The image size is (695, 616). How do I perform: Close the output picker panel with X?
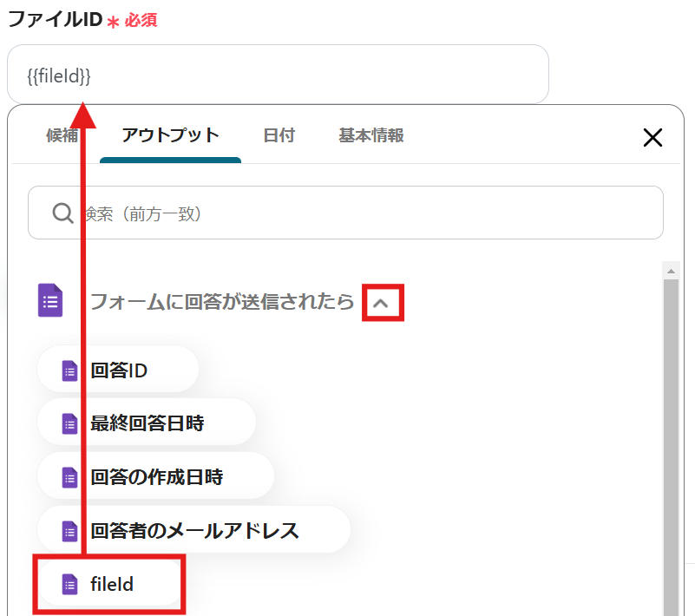click(x=652, y=137)
